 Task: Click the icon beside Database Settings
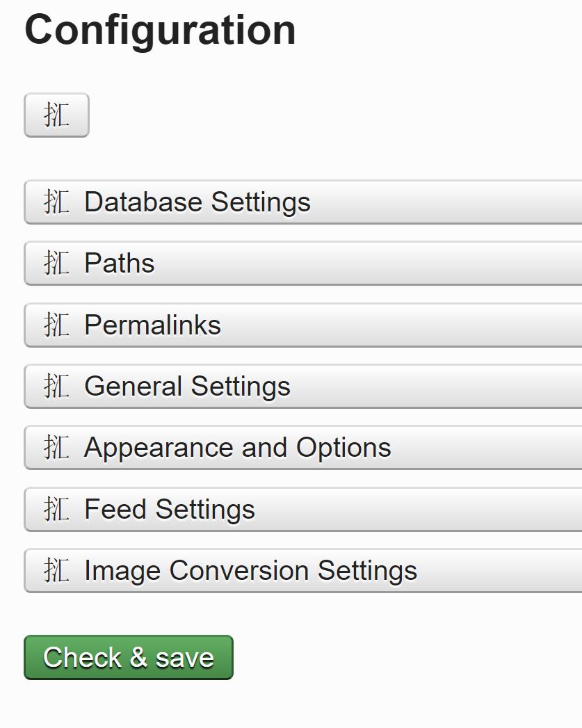(x=56, y=202)
